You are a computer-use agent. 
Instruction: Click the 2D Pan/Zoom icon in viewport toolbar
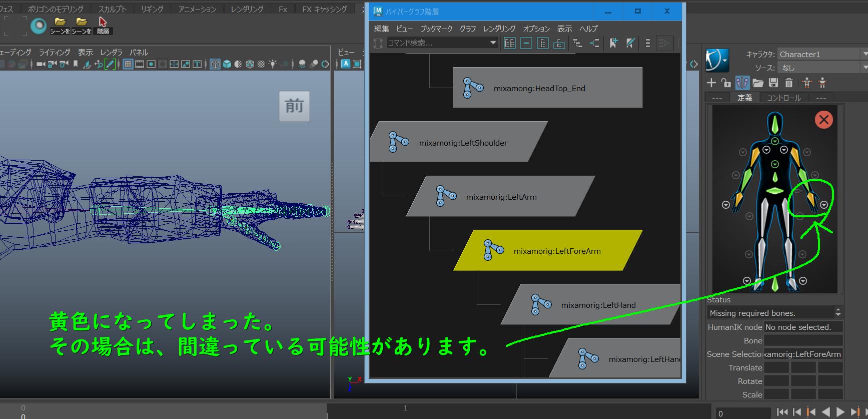[x=99, y=64]
